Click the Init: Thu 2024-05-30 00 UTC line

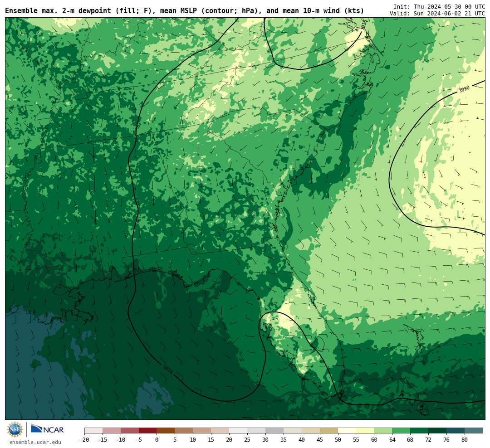pyautogui.click(x=439, y=6)
